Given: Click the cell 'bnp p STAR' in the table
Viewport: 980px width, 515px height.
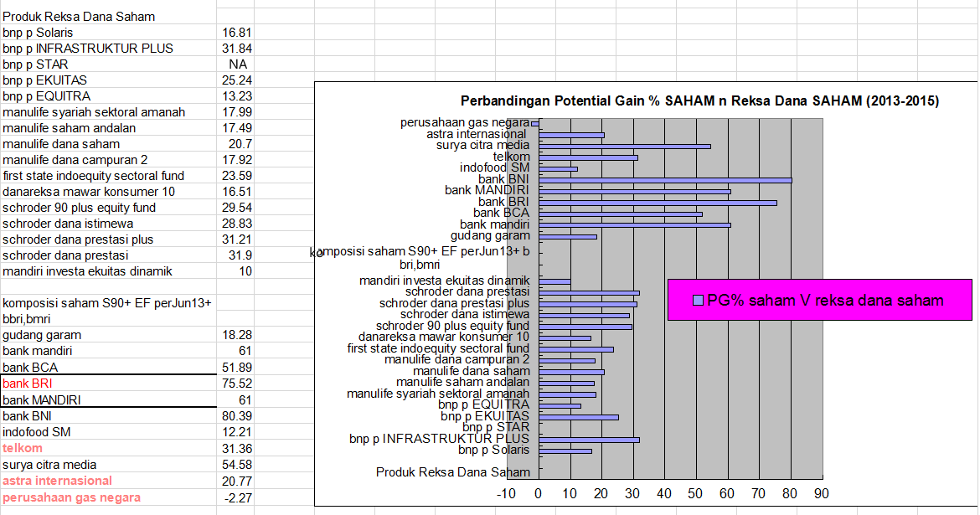Looking at the screenshot, I should tap(108, 64).
